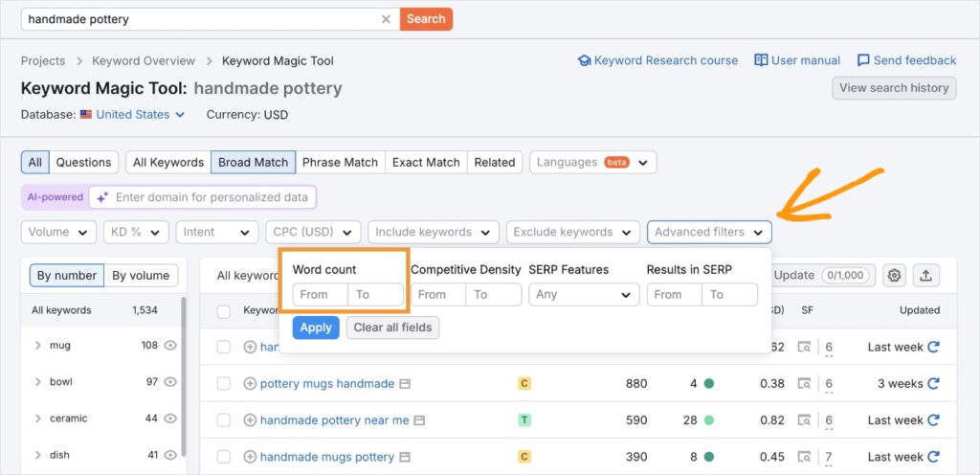Open Include keywords dropdown
Viewport: 980px width, 475px height.
[434, 232]
